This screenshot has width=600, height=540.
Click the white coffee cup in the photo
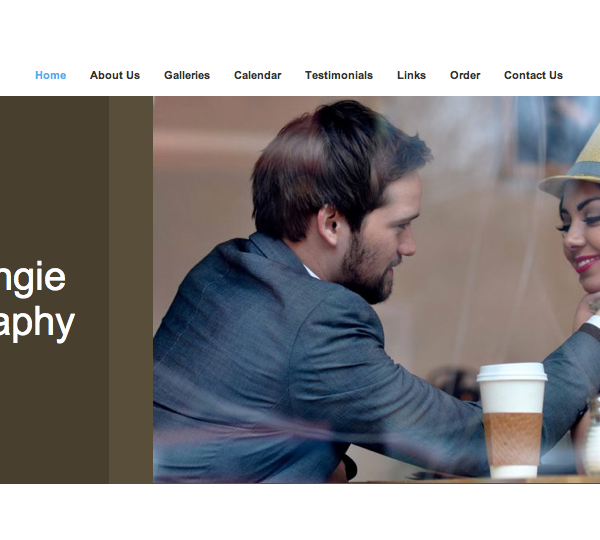[512, 420]
